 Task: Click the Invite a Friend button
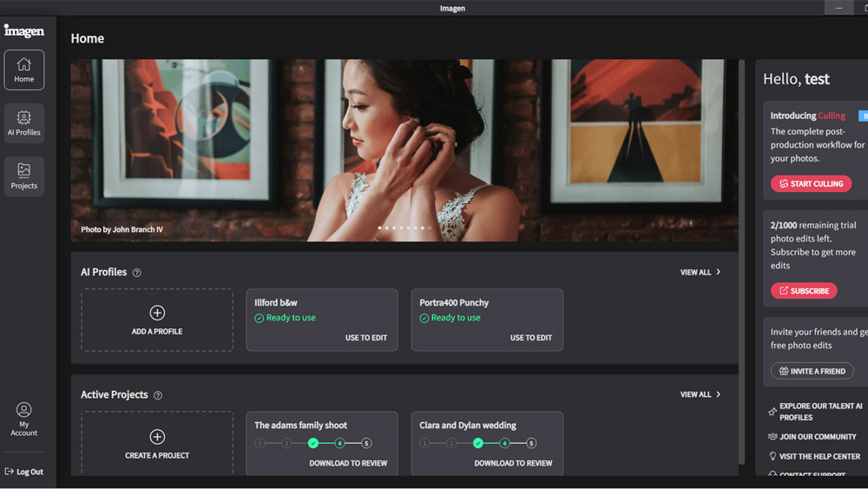tap(812, 371)
